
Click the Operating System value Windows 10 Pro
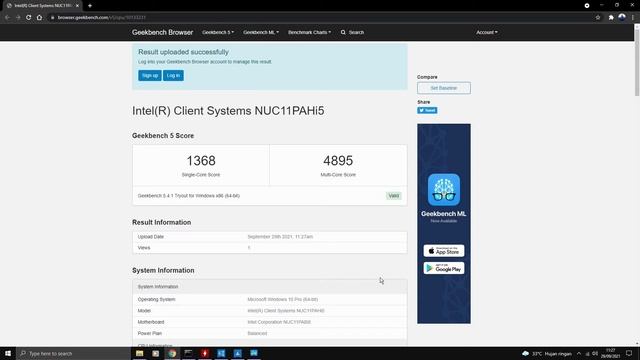[x=282, y=300]
